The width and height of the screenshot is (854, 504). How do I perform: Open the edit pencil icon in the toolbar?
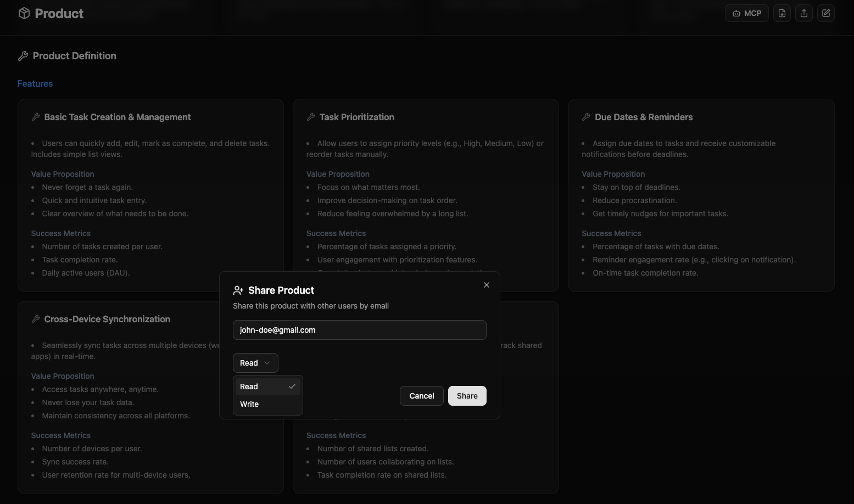tap(825, 13)
